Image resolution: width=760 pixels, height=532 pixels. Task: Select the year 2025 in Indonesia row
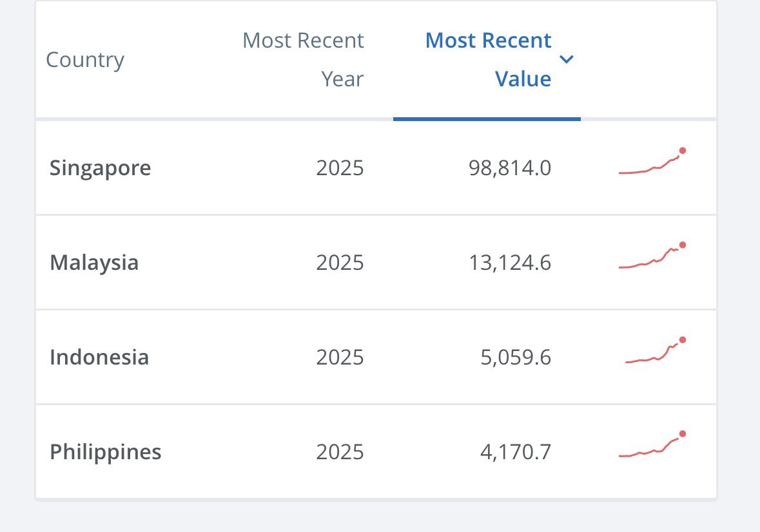point(340,357)
